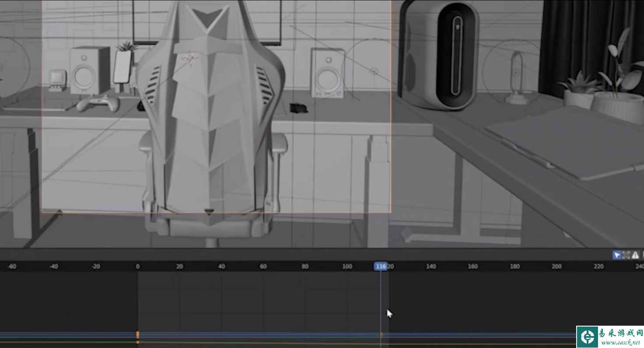Click the website watermark logo
Image resolution: width=644 pixels, height=348 pixels.
(609, 337)
